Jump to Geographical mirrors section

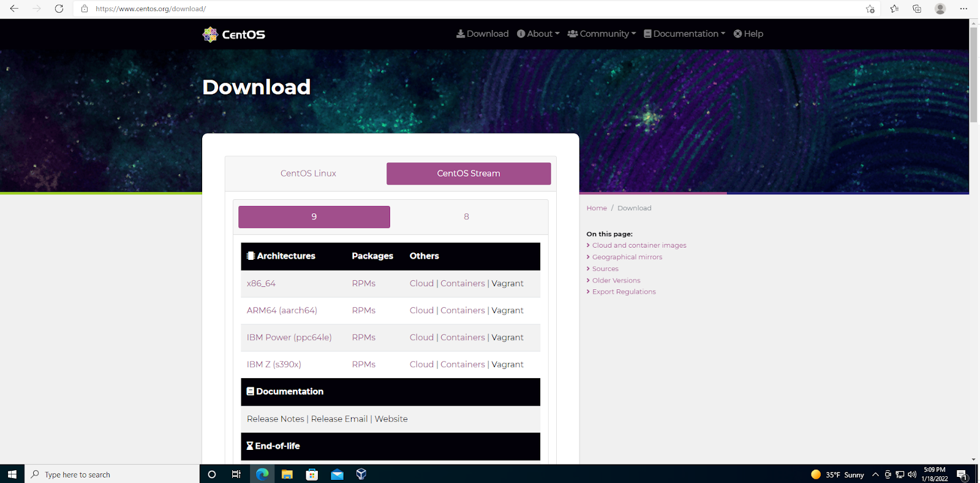click(627, 257)
